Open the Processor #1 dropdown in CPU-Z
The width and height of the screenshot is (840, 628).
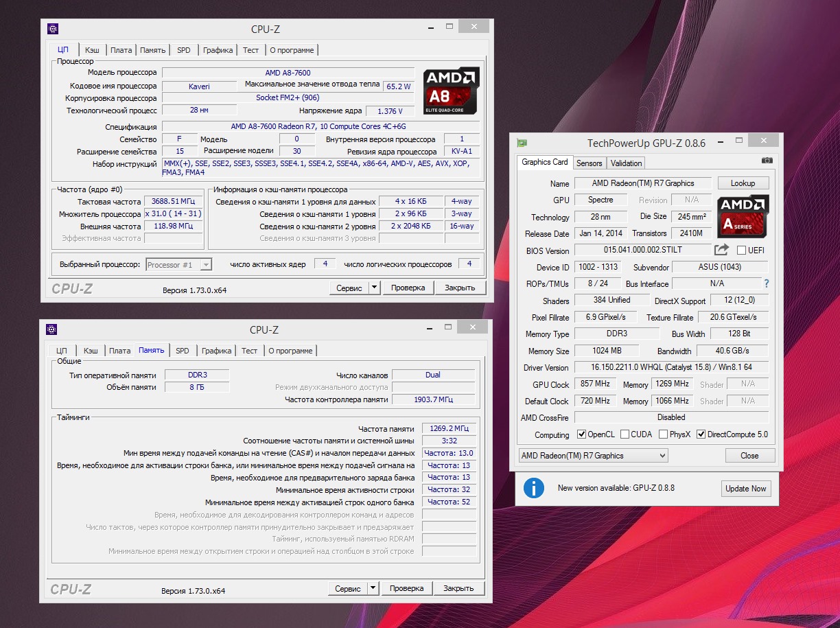[x=179, y=264]
